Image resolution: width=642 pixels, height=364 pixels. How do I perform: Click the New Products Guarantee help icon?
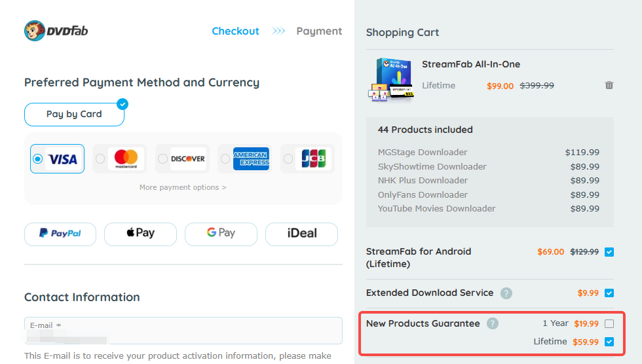pyautogui.click(x=493, y=323)
